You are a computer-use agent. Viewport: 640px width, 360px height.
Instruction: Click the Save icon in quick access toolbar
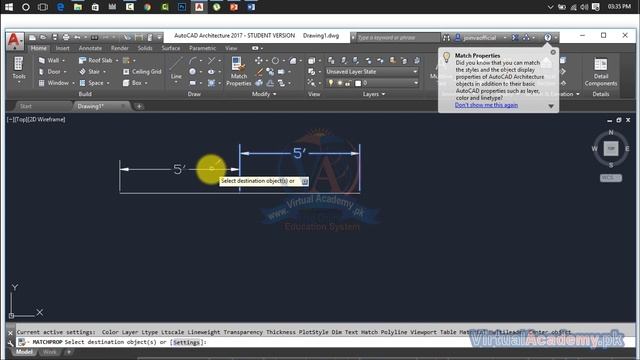[x=54, y=37]
